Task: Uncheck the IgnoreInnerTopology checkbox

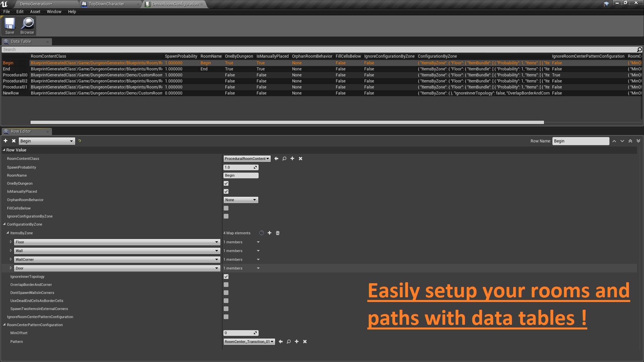Action: click(226, 277)
